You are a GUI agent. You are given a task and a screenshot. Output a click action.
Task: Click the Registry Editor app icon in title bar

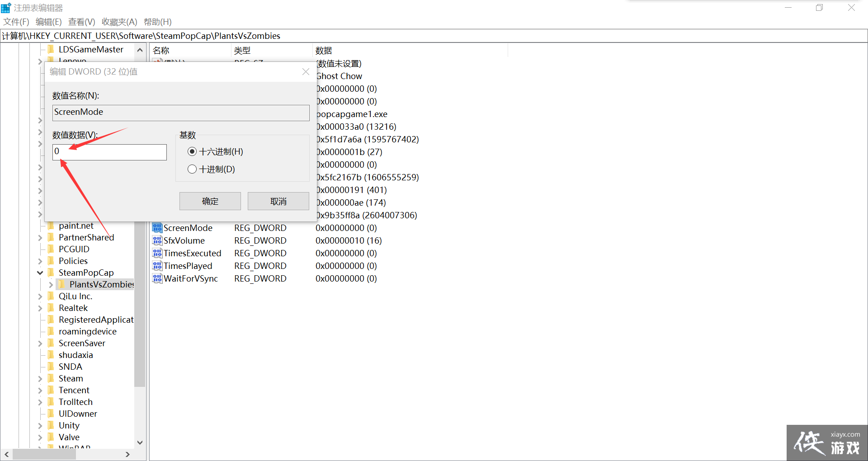[6, 8]
